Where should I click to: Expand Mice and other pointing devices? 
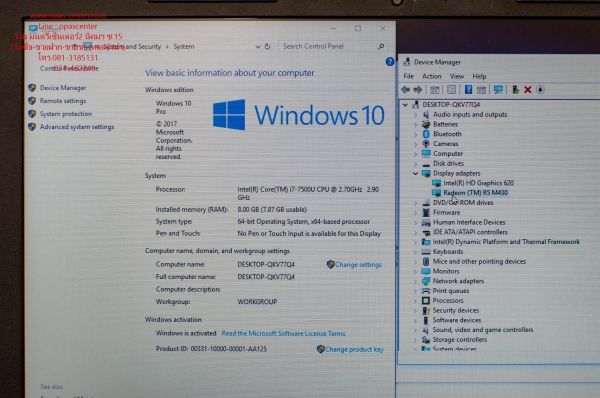[416, 261]
